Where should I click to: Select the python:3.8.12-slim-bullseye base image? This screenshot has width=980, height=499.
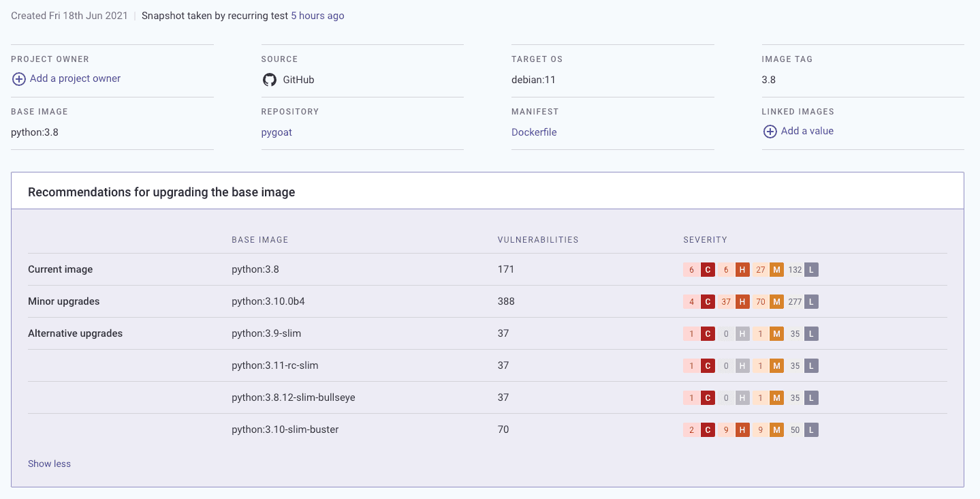[293, 397]
